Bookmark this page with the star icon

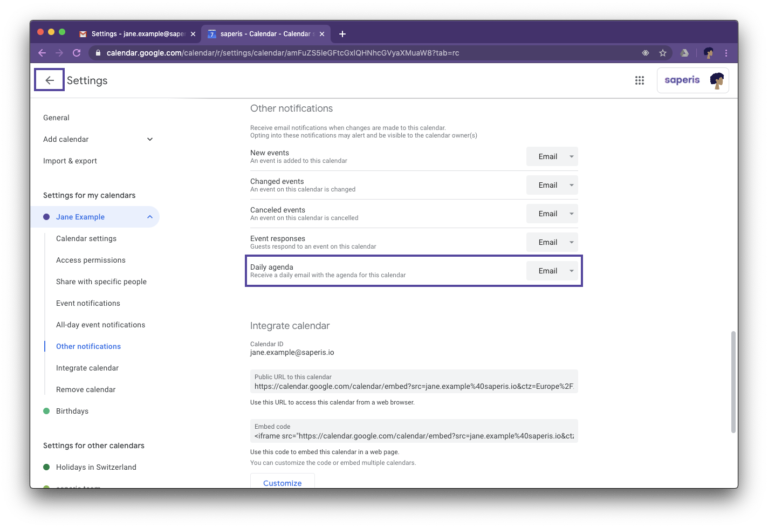point(663,53)
